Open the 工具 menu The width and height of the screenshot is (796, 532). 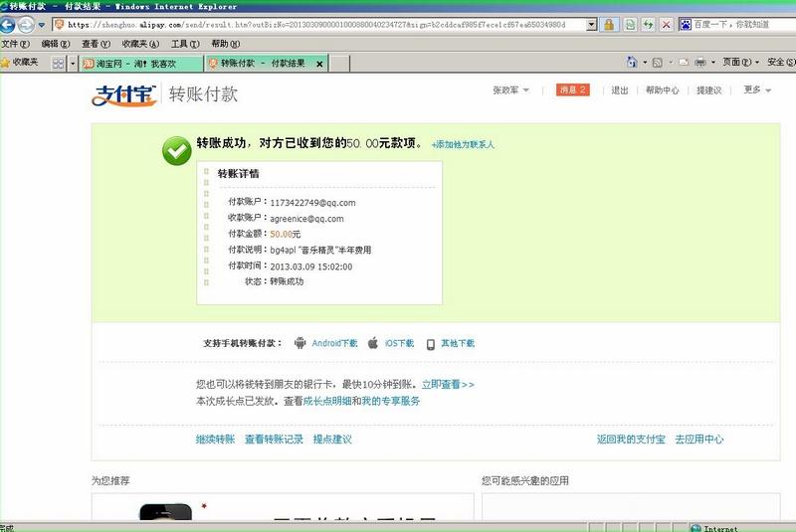tap(185, 44)
